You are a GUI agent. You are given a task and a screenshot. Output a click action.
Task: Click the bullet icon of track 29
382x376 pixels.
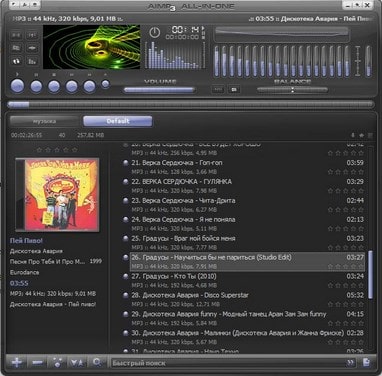click(125, 314)
